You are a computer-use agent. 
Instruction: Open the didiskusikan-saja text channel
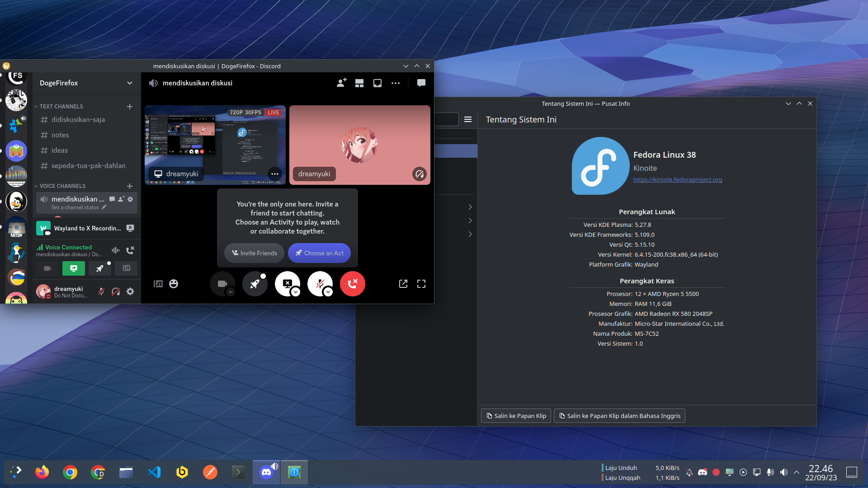[78, 120]
